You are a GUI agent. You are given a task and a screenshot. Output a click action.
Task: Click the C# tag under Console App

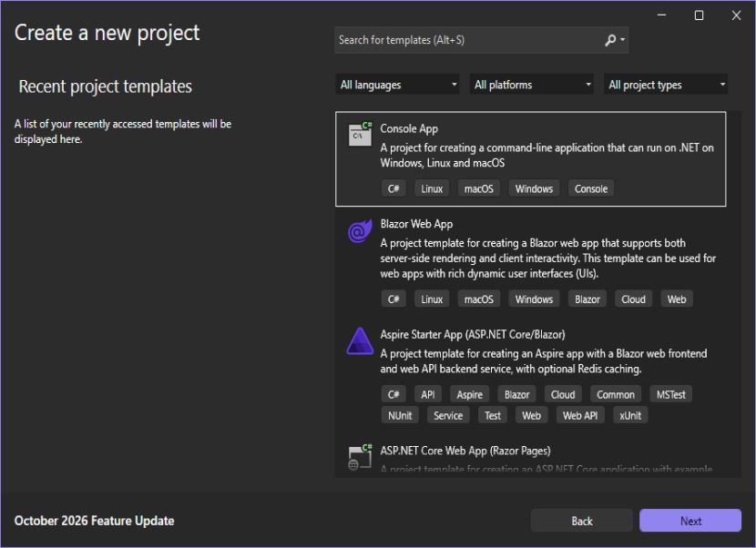tap(393, 189)
